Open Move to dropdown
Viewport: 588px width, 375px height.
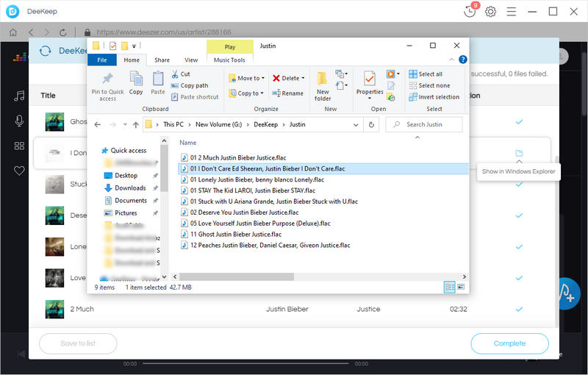point(247,78)
